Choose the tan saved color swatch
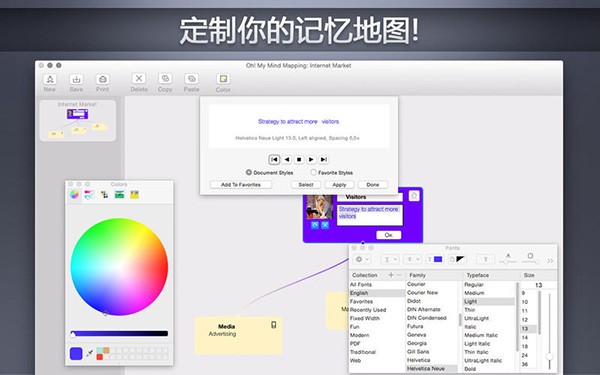The width and height of the screenshot is (600, 375). pos(106,350)
